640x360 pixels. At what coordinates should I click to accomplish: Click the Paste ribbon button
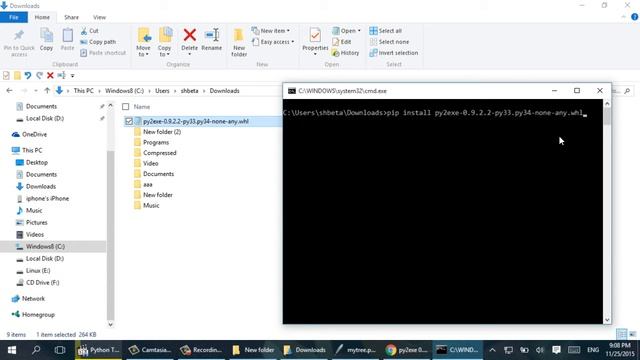tap(67, 40)
